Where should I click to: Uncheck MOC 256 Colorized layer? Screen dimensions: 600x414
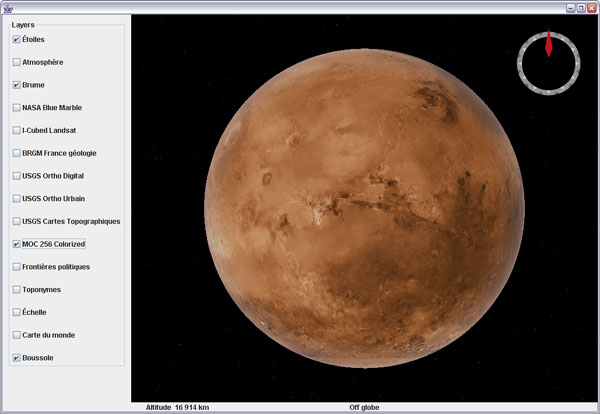pyautogui.click(x=16, y=244)
